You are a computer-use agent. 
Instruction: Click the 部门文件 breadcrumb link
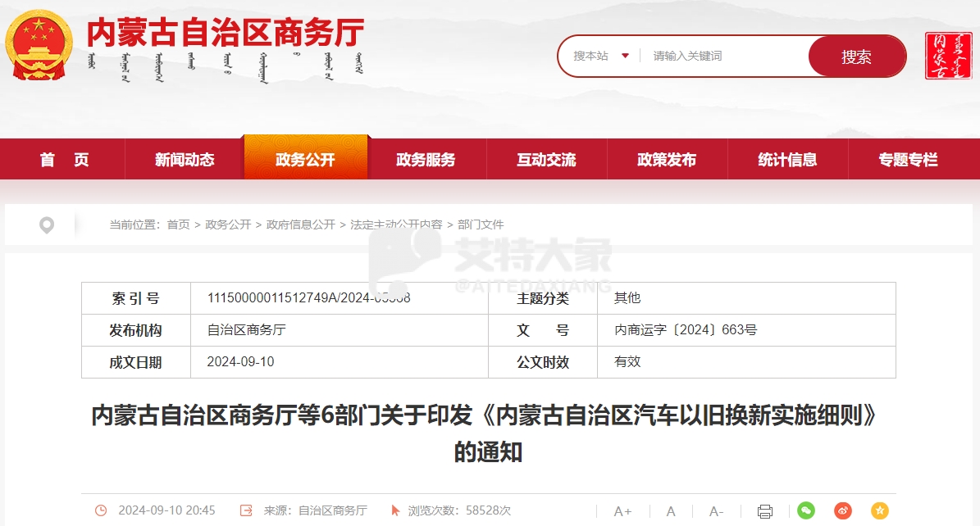[481, 224]
